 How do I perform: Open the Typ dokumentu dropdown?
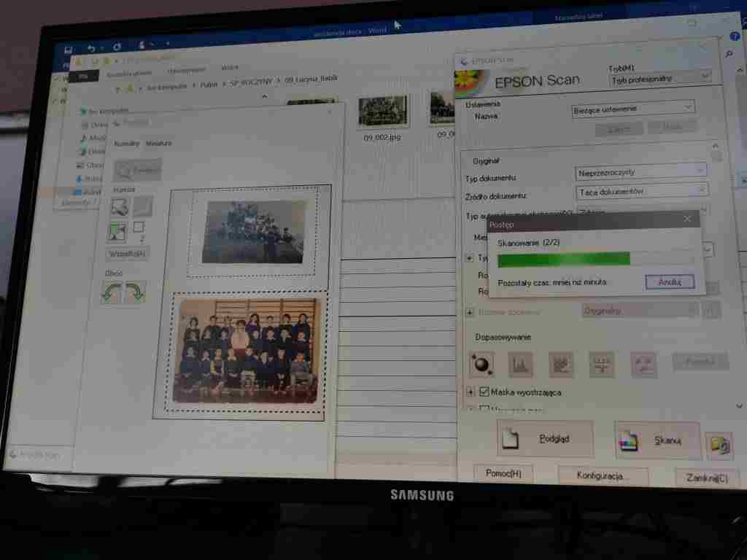pyautogui.click(x=640, y=172)
